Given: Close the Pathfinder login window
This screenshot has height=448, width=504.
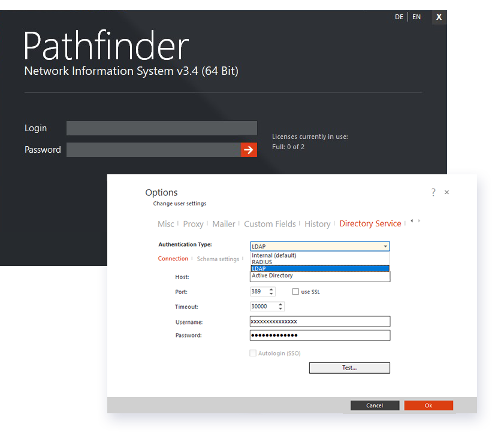Looking at the screenshot, I should tap(439, 17).
